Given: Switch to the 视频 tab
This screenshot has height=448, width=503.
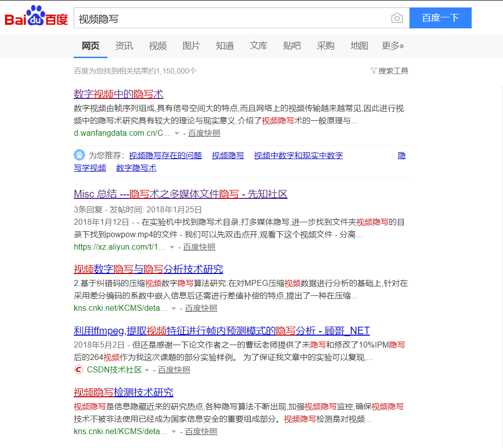Looking at the screenshot, I should point(157,45).
